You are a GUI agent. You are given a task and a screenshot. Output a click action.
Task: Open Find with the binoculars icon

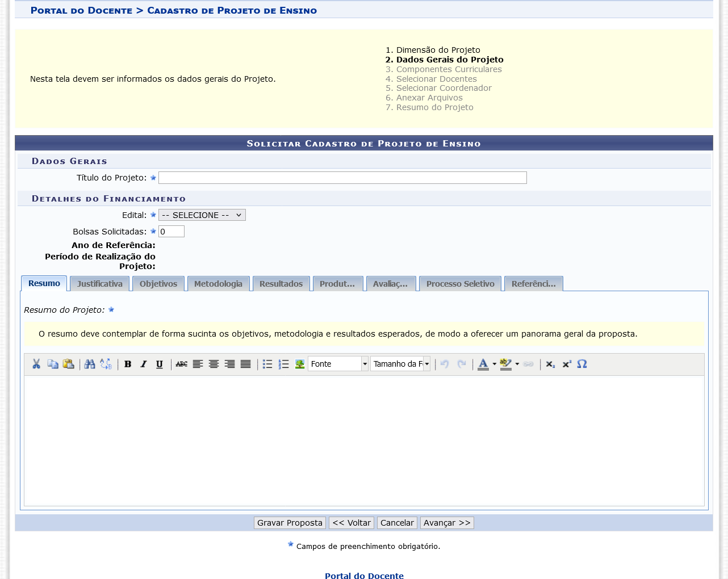point(90,364)
